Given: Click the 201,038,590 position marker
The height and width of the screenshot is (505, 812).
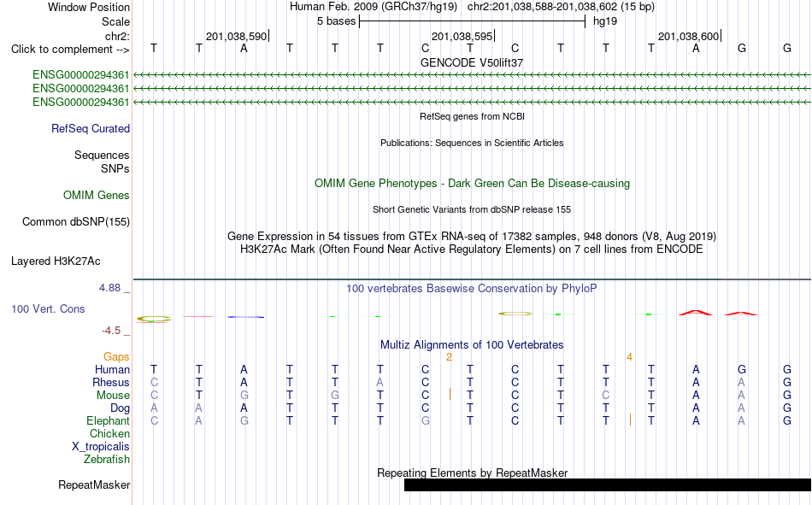Looking at the screenshot, I should [x=236, y=36].
